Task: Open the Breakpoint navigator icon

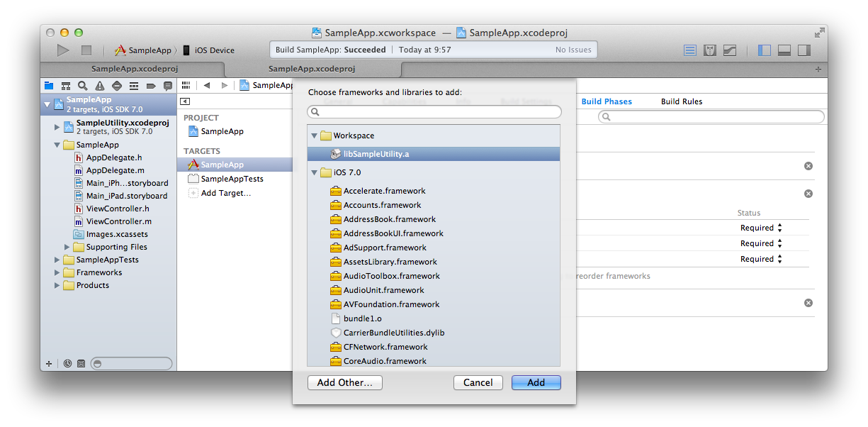Action: tap(150, 86)
